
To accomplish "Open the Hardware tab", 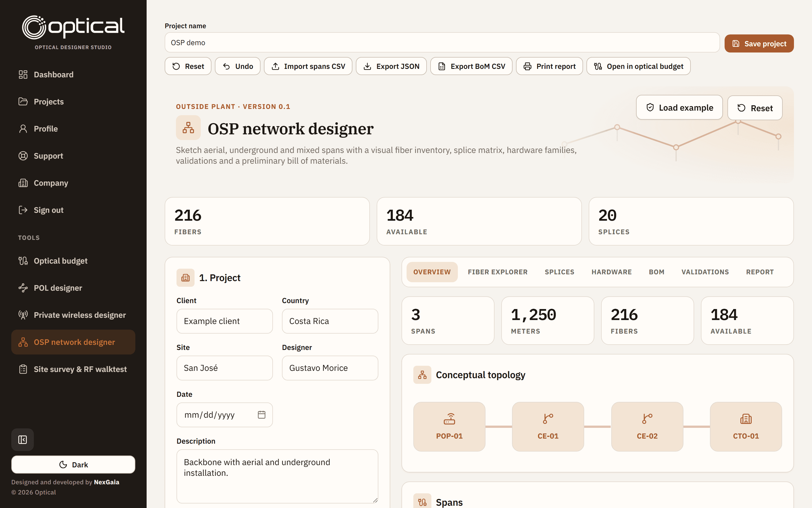I will (x=611, y=272).
